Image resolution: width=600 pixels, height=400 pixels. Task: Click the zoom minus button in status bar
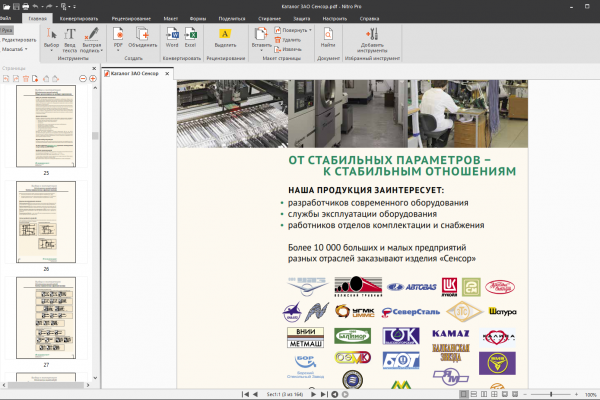click(525, 394)
